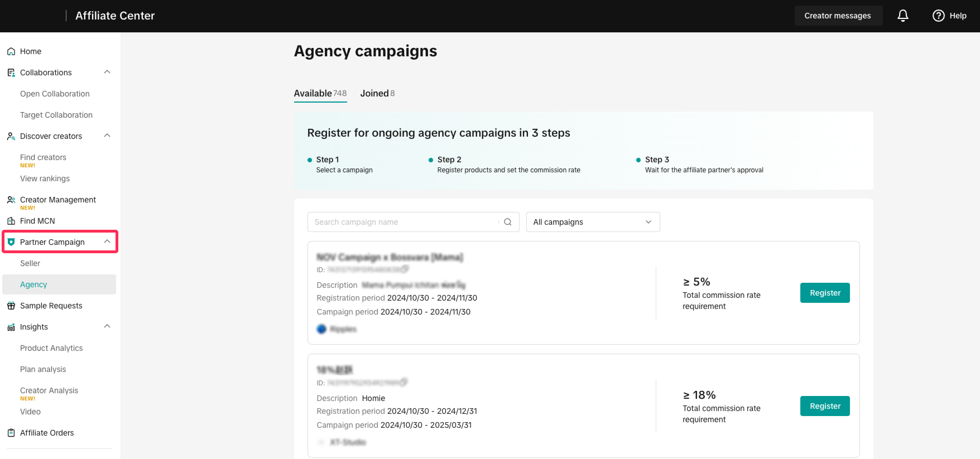Collapse the Discover creators chevron
The height and width of the screenshot is (459, 980).
coord(107,136)
